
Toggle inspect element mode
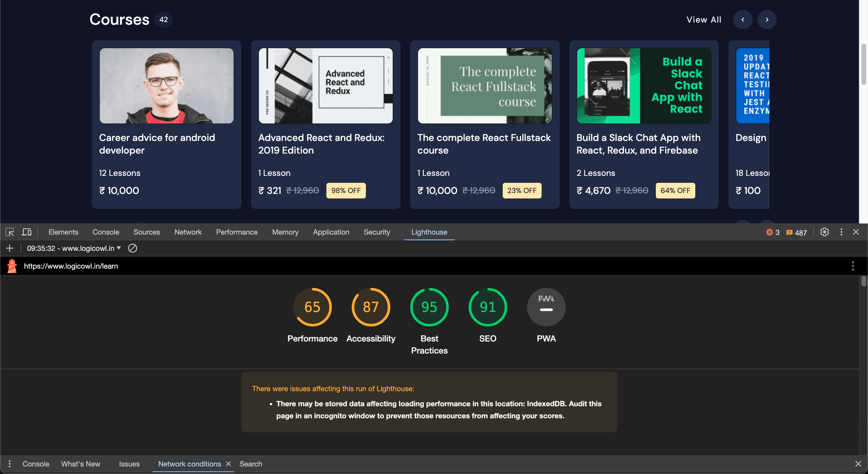click(x=9, y=232)
